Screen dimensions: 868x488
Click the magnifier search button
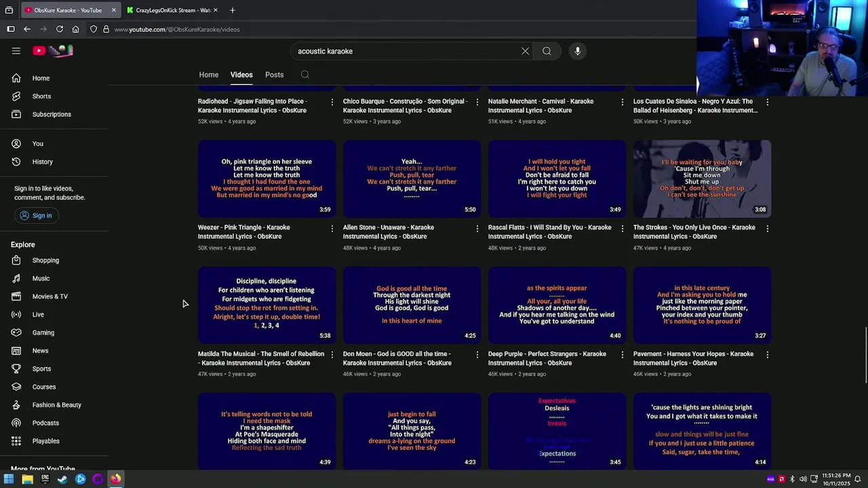(547, 51)
